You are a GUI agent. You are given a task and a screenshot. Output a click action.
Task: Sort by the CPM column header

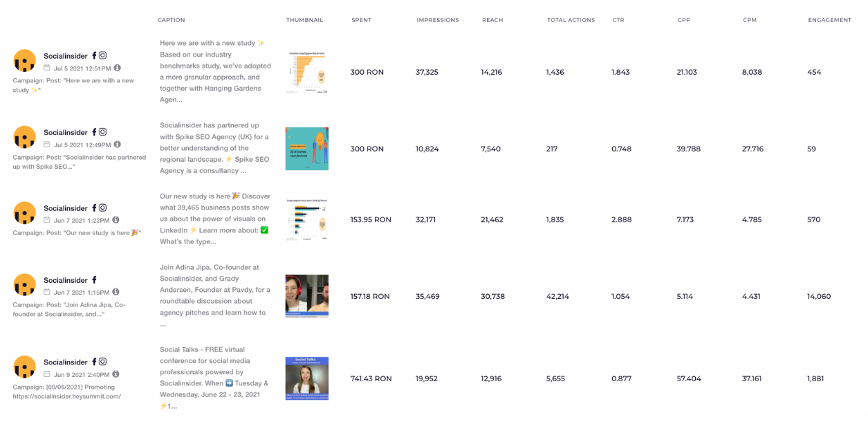click(x=750, y=20)
